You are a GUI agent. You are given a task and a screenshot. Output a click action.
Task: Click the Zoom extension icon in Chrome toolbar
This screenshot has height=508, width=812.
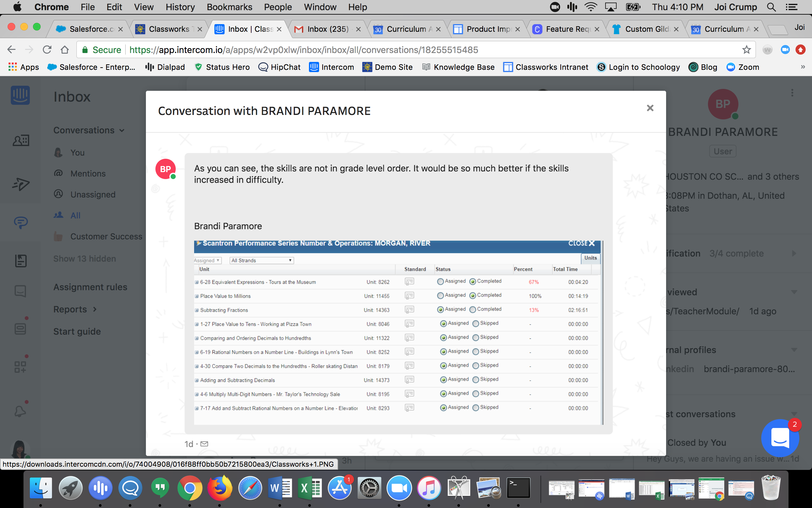point(785,50)
